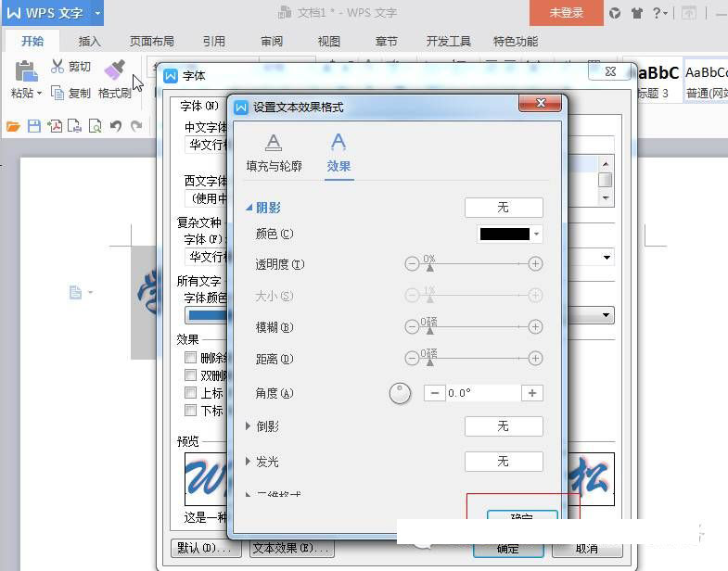Increase angle with plus stepper
Viewport: 728px width, 571px height.
[x=532, y=393]
